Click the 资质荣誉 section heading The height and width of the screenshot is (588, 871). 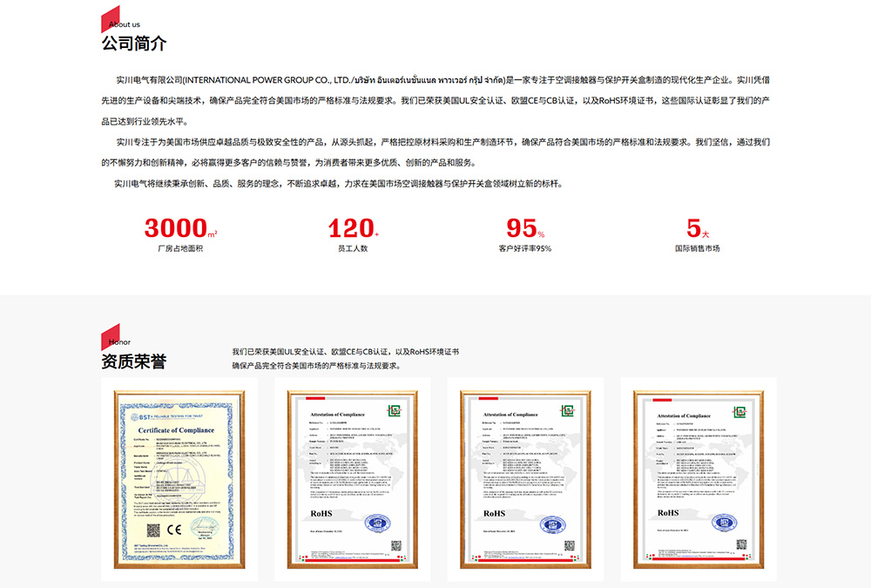[136, 357]
